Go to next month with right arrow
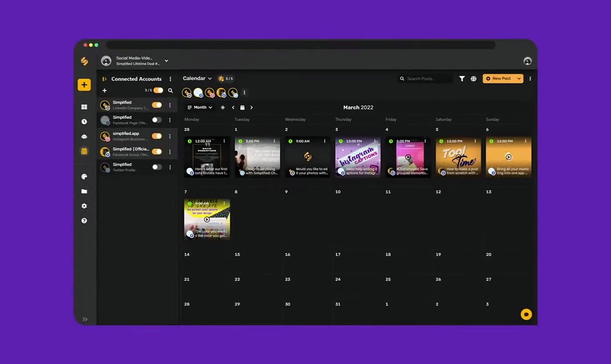611x364 pixels. click(251, 108)
